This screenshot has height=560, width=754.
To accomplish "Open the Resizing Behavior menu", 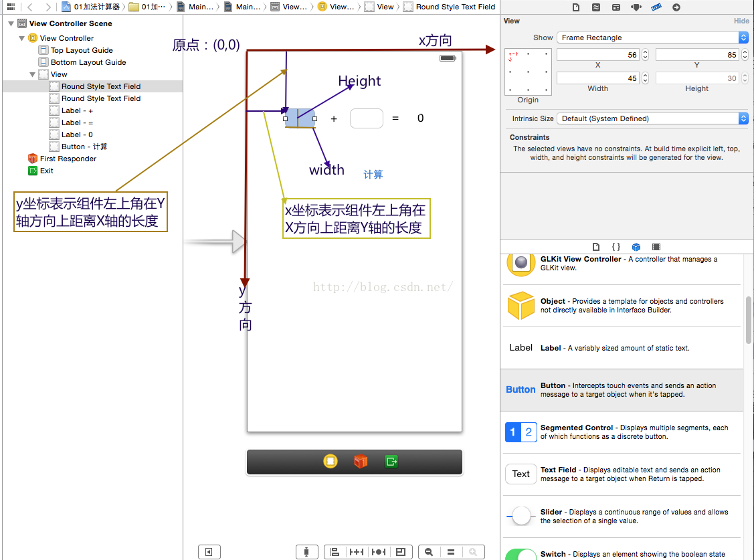I will pyautogui.click(x=401, y=552).
